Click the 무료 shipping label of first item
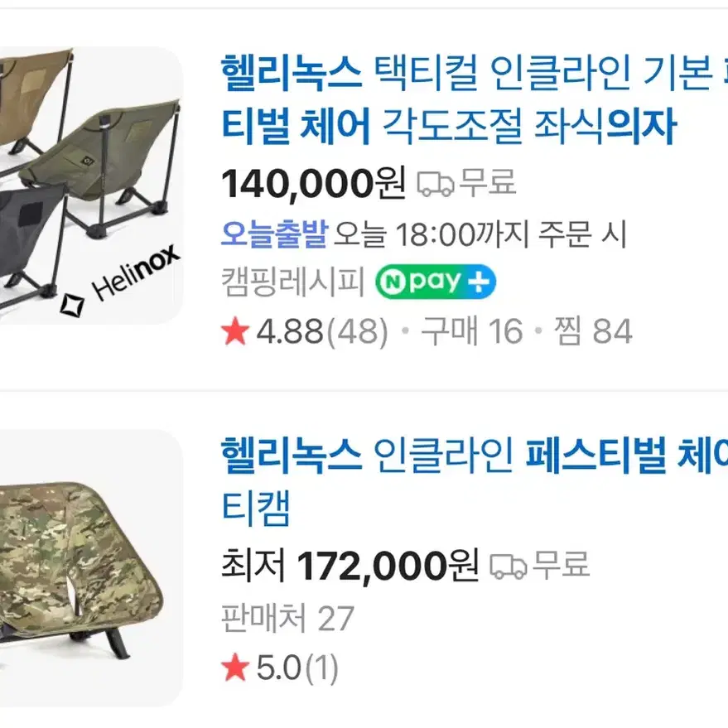The width and height of the screenshot is (728, 728). tap(488, 182)
